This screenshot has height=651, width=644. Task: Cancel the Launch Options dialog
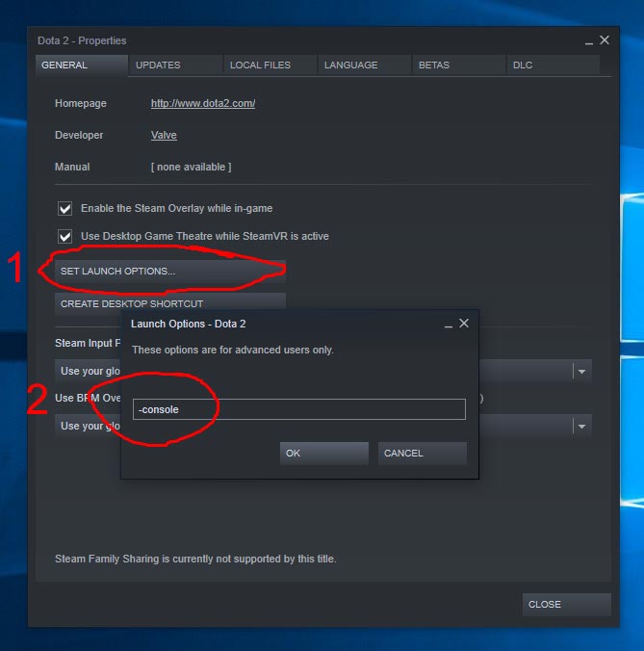coord(422,453)
